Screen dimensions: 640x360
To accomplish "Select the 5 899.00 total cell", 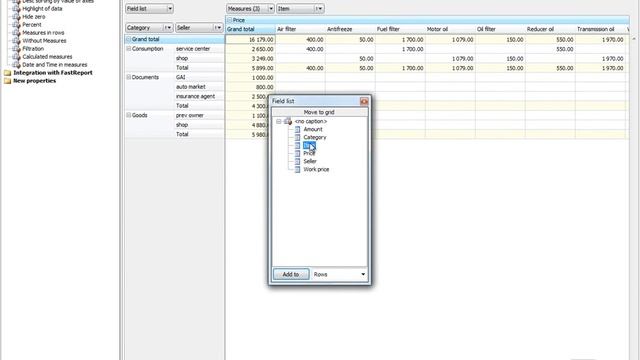I will click(250, 68).
